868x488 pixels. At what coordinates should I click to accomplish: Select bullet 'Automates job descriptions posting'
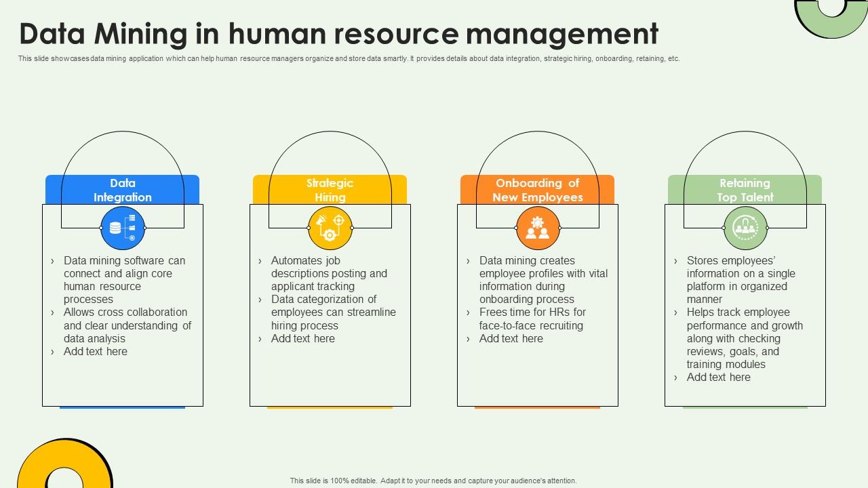click(329, 273)
